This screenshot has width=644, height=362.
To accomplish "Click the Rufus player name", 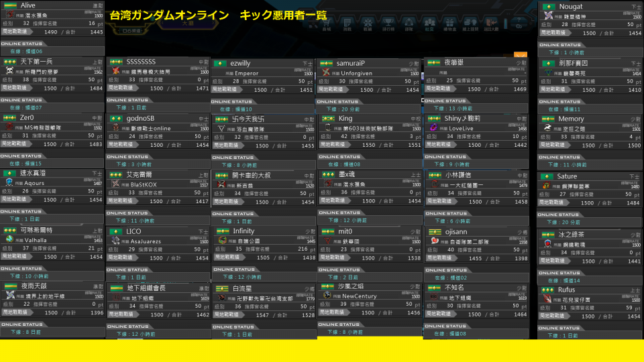I will point(566,290).
